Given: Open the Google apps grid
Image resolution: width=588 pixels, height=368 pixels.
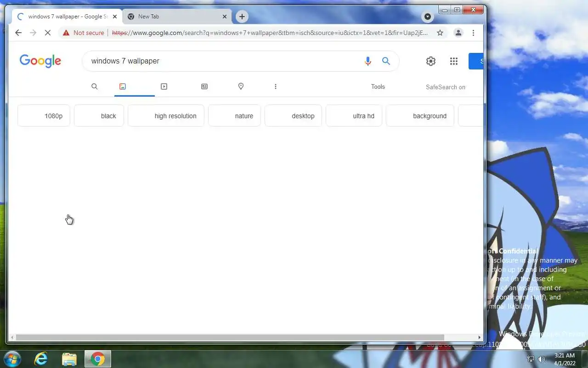Looking at the screenshot, I should point(454,61).
